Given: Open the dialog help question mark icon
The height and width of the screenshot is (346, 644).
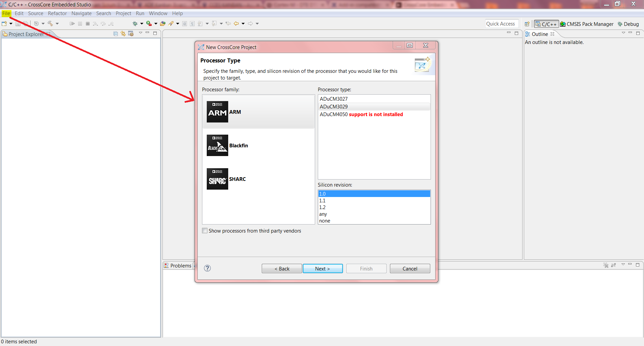Looking at the screenshot, I should click(207, 268).
